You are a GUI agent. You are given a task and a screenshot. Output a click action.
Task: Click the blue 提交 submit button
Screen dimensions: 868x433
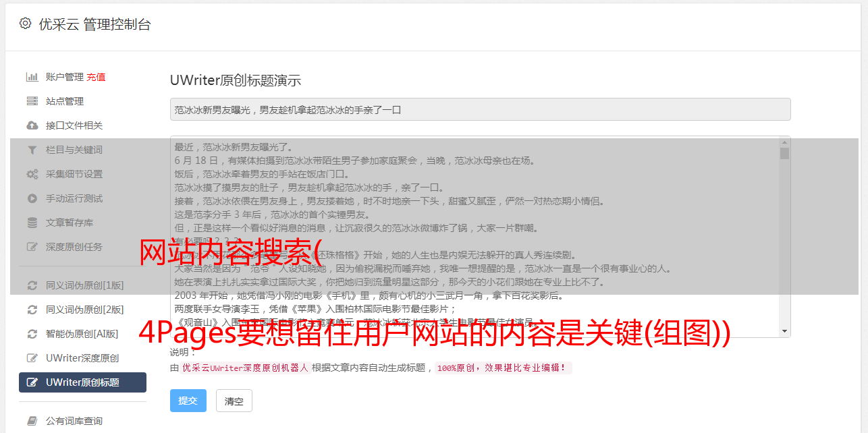coord(188,401)
